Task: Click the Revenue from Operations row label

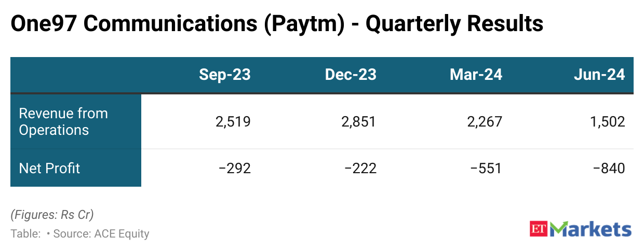Action: tap(63, 121)
